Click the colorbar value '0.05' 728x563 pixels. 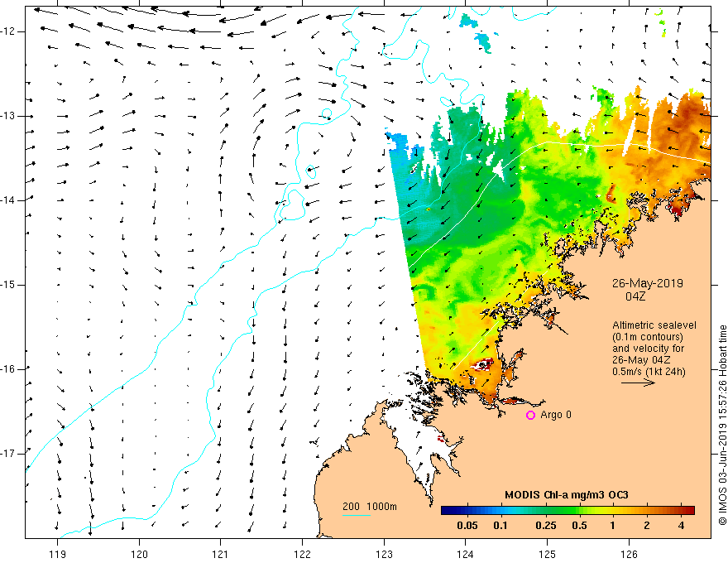(467, 526)
